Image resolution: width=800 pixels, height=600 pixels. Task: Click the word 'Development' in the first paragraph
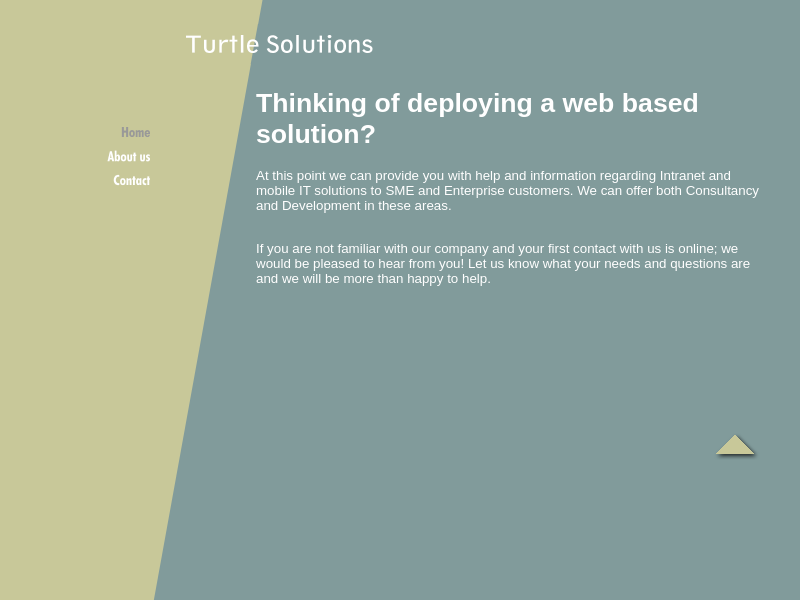click(320, 206)
